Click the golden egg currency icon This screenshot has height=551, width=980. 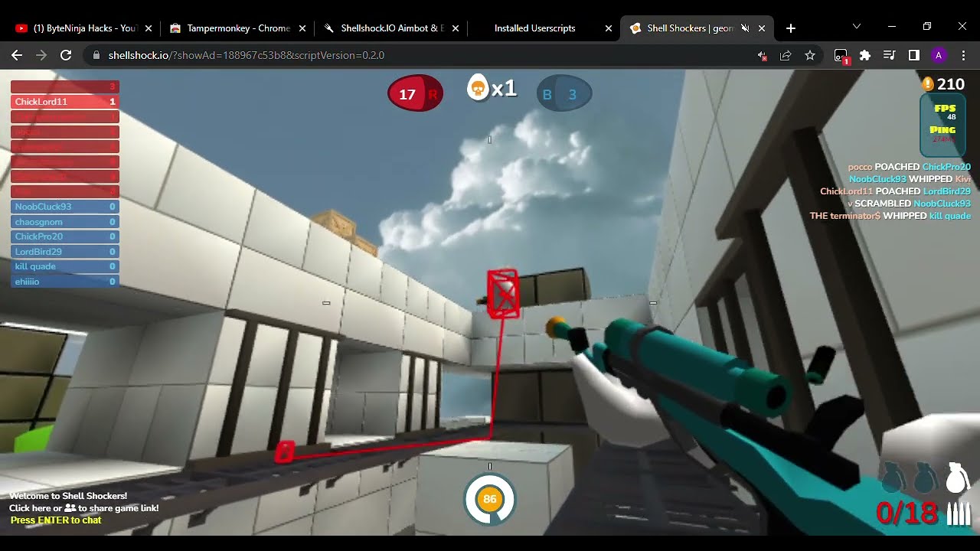tap(928, 84)
